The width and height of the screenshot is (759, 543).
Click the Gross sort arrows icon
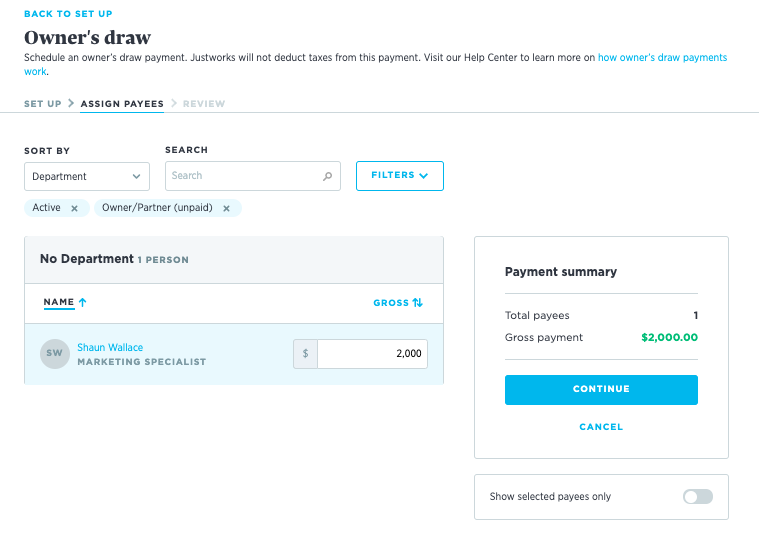418,302
